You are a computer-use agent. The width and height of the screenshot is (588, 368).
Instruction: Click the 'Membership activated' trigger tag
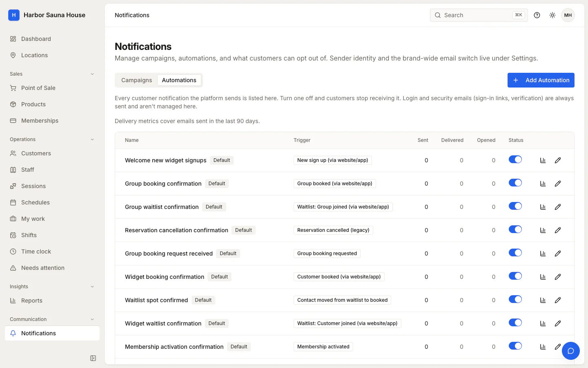pyautogui.click(x=323, y=347)
